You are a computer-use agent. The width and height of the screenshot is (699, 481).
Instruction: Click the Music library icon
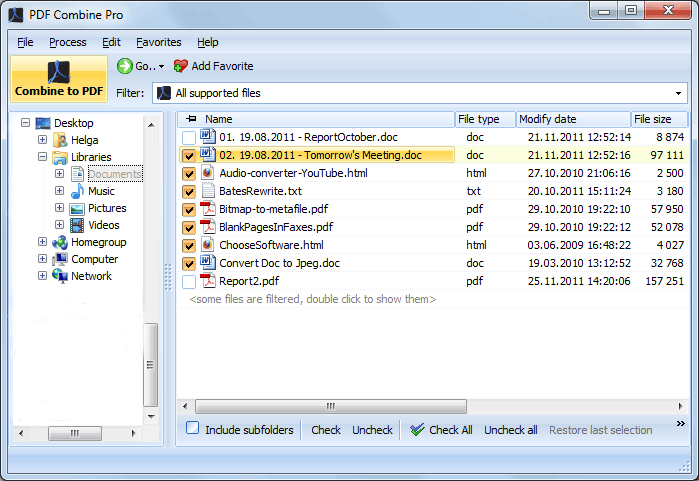(77, 191)
